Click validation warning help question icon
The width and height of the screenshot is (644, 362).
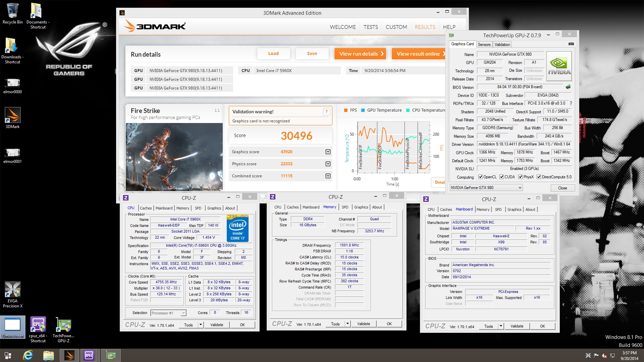click(326, 112)
